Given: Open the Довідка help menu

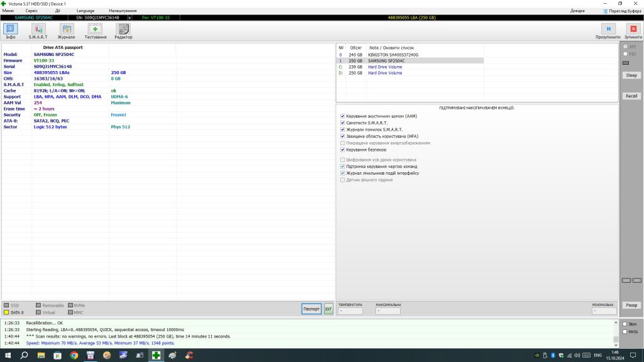Looking at the screenshot, I should [577, 11].
